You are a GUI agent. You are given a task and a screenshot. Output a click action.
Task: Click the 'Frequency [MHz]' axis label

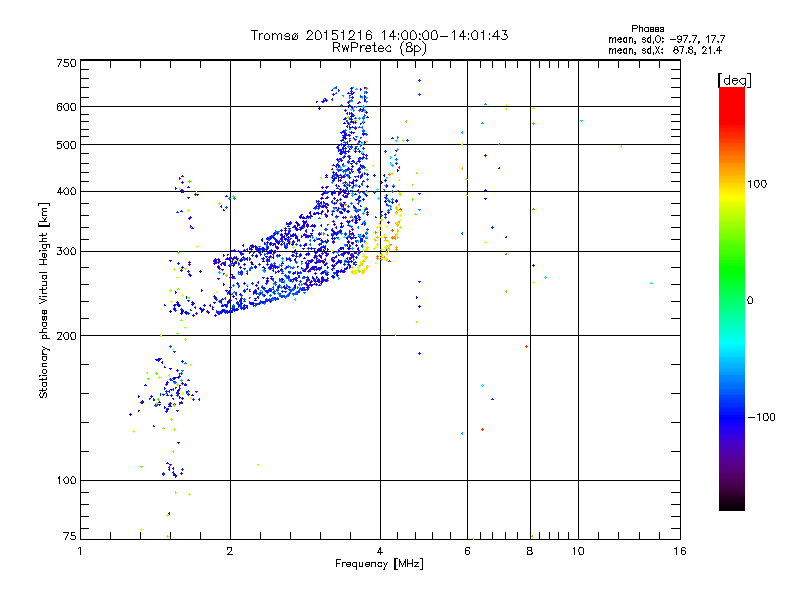click(x=379, y=564)
